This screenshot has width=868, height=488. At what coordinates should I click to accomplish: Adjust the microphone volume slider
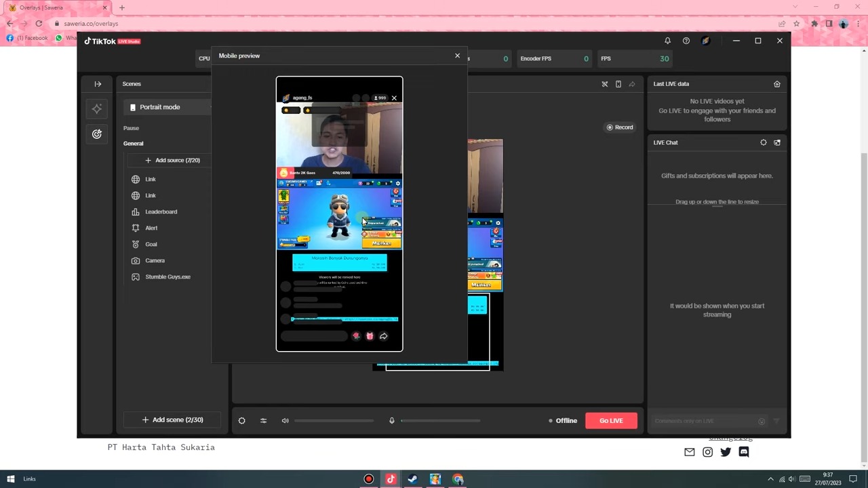pyautogui.click(x=441, y=421)
